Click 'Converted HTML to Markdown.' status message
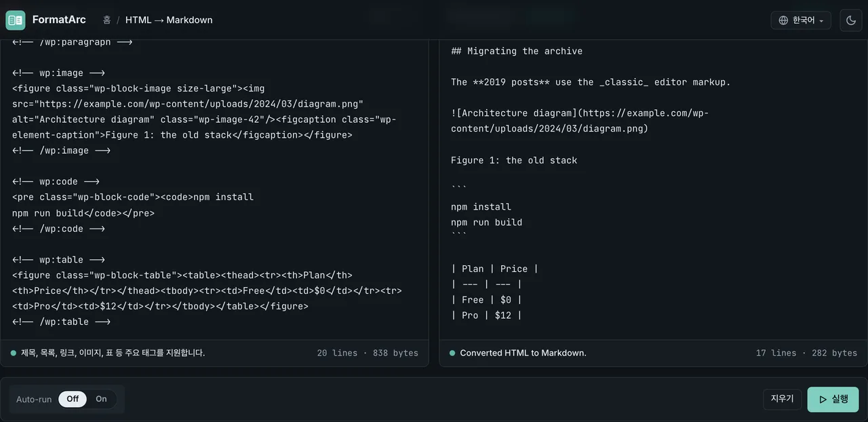 click(x=523, y=353)
